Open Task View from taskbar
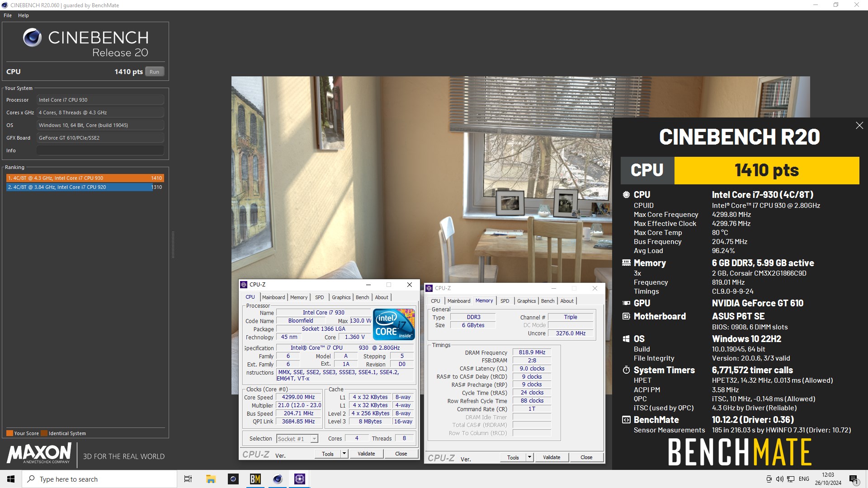Viewport: 868px width, 488px height. click(188, 479)
